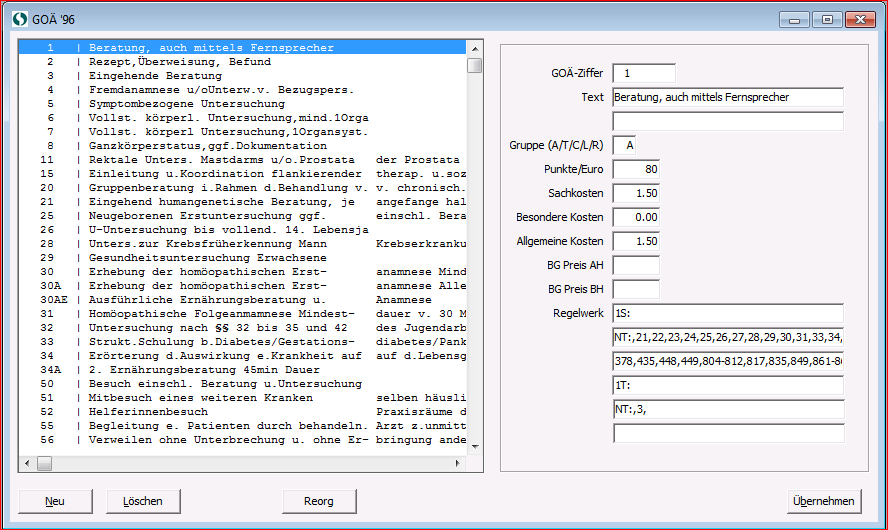Click the Gruppe (A/T/C/L/R) field
888x530 pixels.
coord(623,145)
